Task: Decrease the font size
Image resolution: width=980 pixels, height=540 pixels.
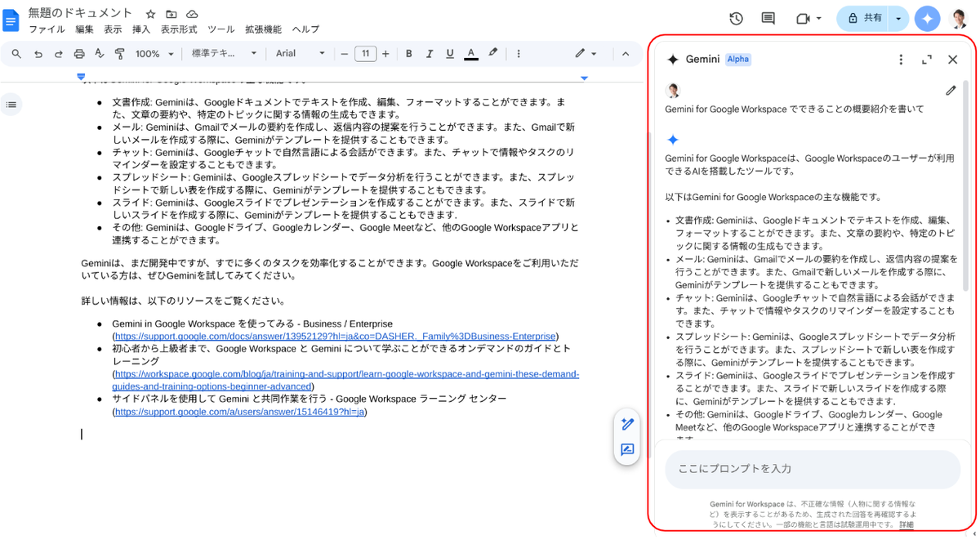Action: coord(345,54)
